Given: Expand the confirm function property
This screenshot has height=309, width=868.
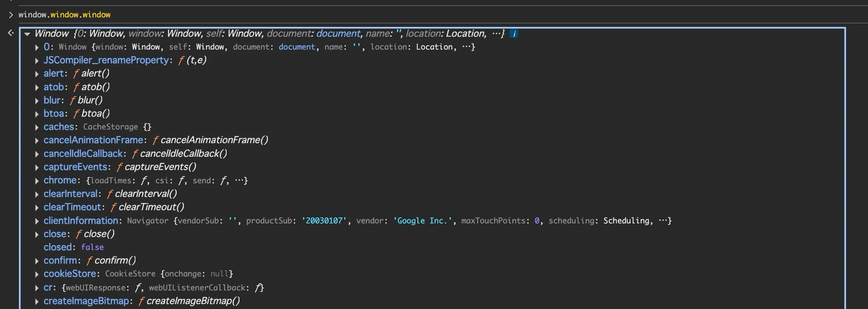Looking at the screenshot, I should 37,261.
